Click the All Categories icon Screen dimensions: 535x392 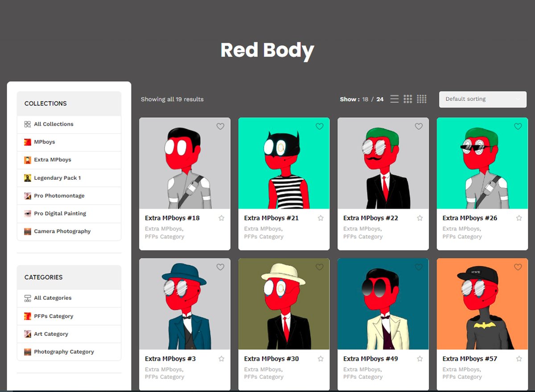coord(28,298)
